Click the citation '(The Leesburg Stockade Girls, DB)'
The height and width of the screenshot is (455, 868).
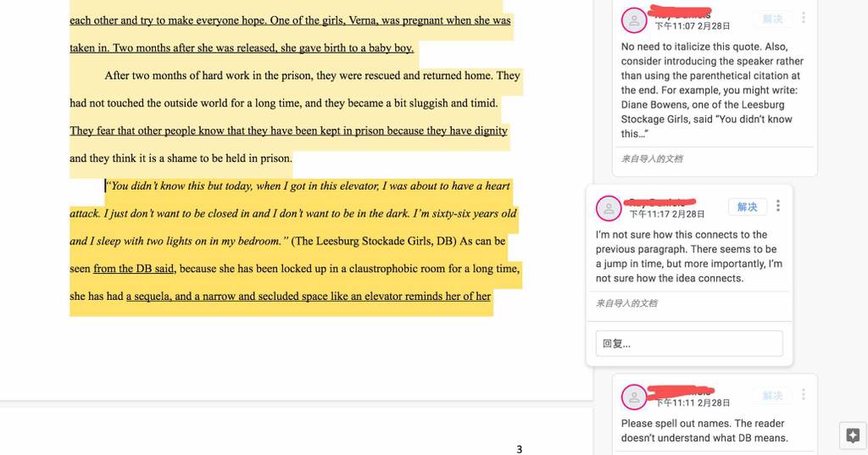coord(374,241)
